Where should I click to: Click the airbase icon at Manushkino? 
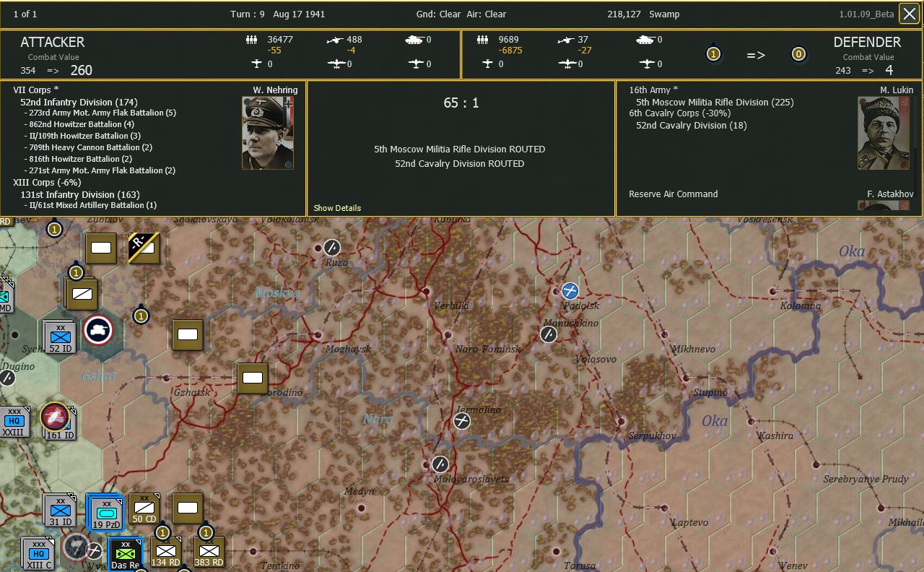click(549, 334)
